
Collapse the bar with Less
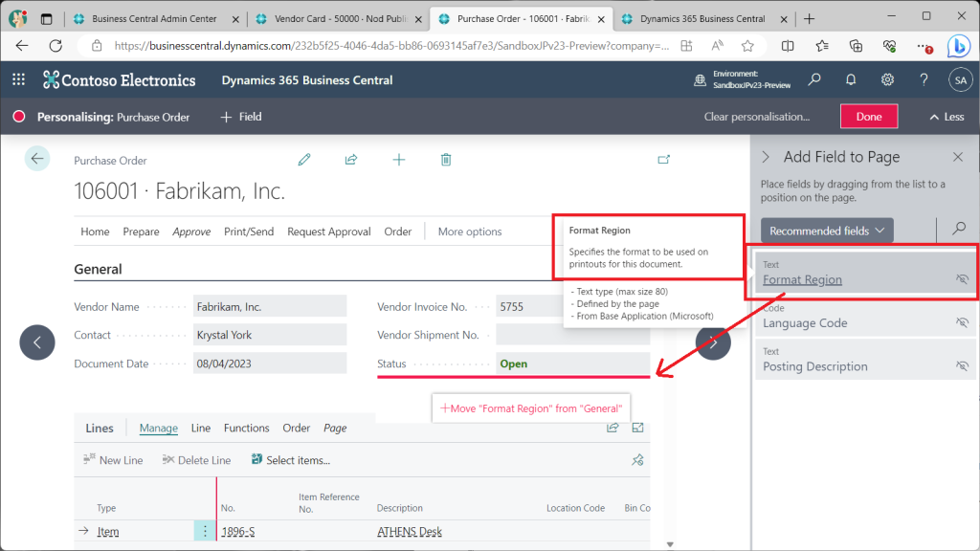click(x=947, y=117)
